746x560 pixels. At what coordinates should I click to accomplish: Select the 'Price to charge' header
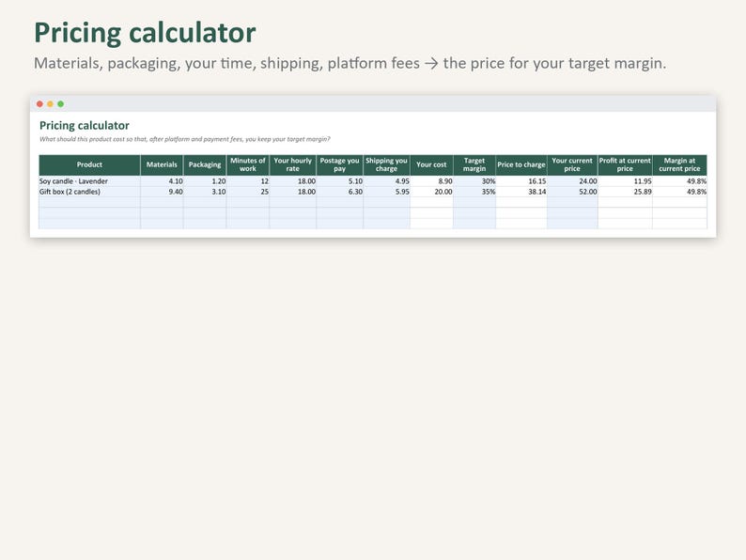click(x=521, y=164)
